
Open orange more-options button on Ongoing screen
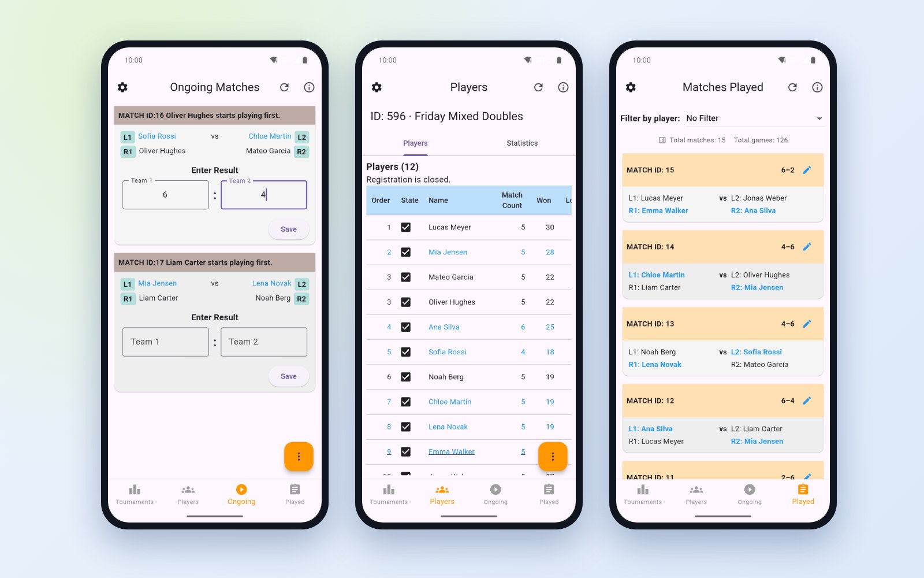[x=299, y=457]
